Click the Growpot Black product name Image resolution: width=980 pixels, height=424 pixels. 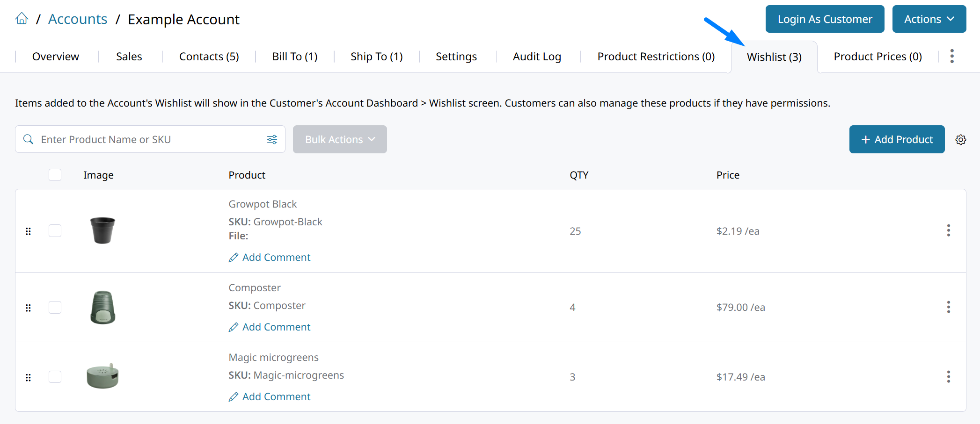point(263,204)
